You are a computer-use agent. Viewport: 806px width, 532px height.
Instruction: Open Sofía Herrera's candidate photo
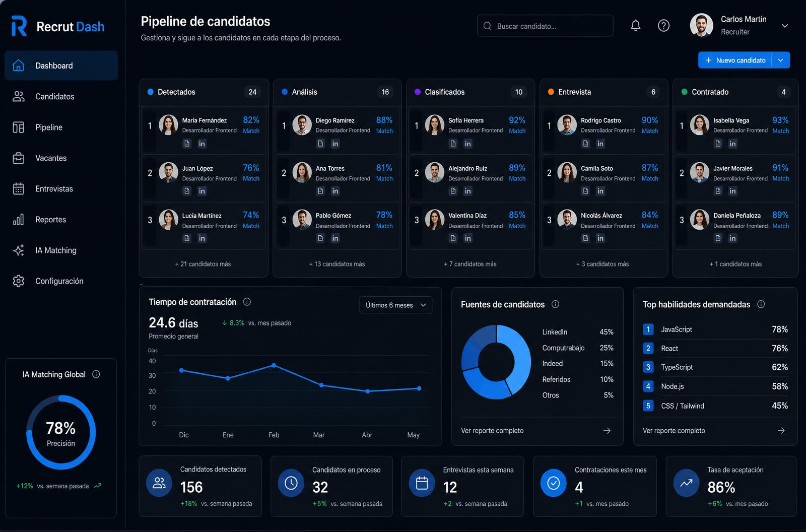(x=434, y=125)
